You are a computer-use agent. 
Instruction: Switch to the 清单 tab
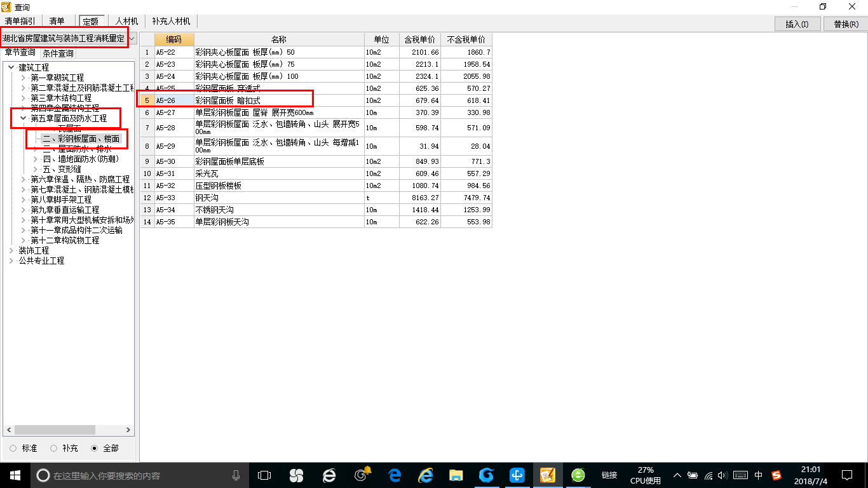pyautogui.click(x=57, y=22)
